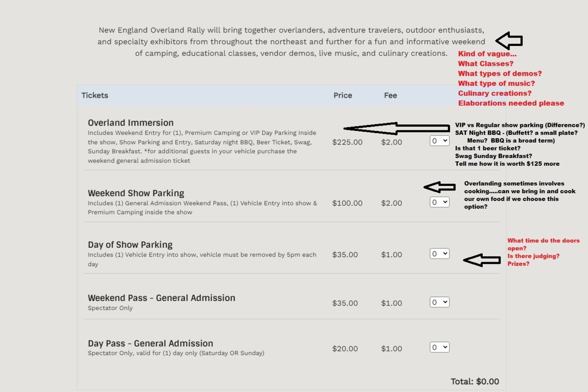This screenshot has width=588, height=392.
Task: Click the $1.00 fee for Weekend Pass
Action: point(391,303)
